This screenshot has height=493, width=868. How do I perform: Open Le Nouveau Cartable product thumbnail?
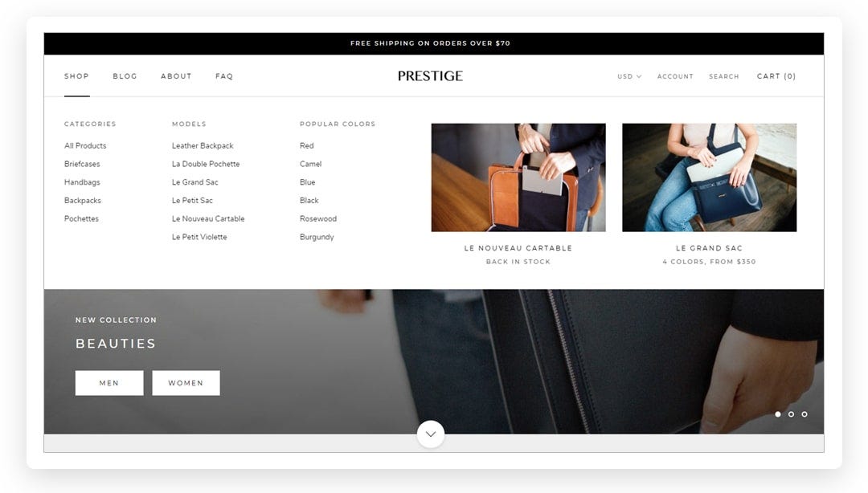518,177
